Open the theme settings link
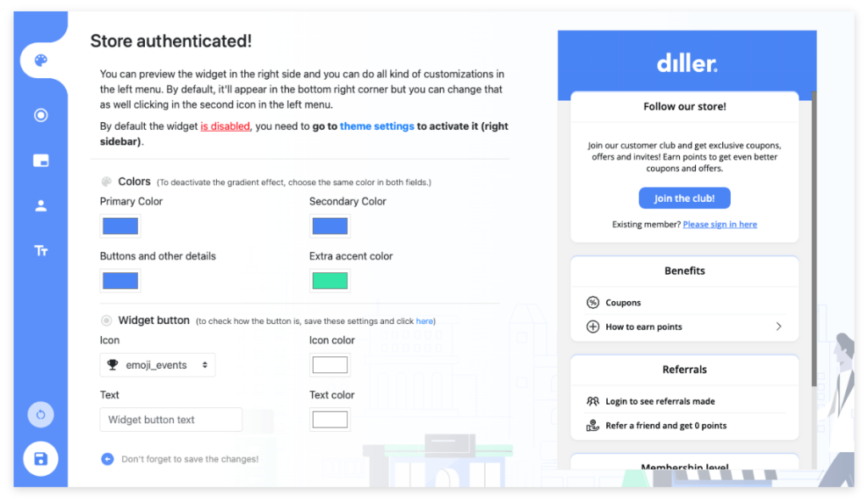 point(376,126)
